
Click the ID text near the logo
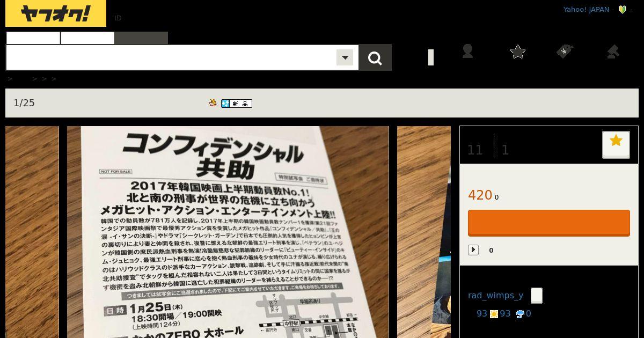pos(118,18)
